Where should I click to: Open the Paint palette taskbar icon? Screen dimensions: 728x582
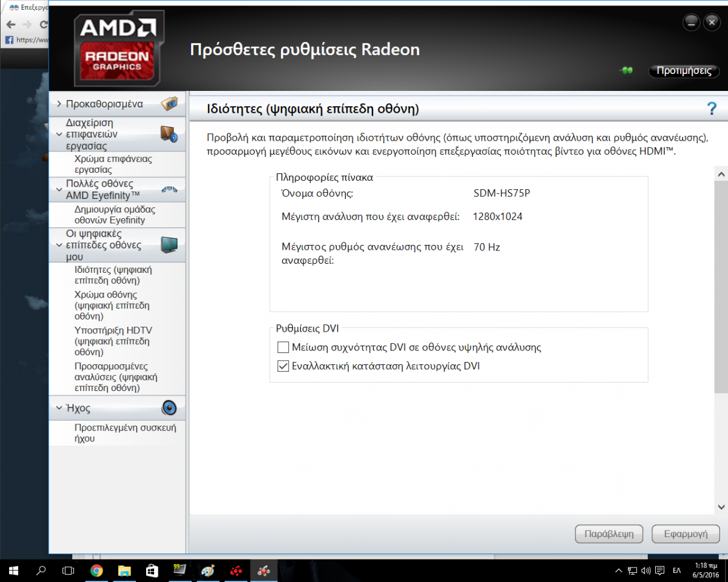208,570
